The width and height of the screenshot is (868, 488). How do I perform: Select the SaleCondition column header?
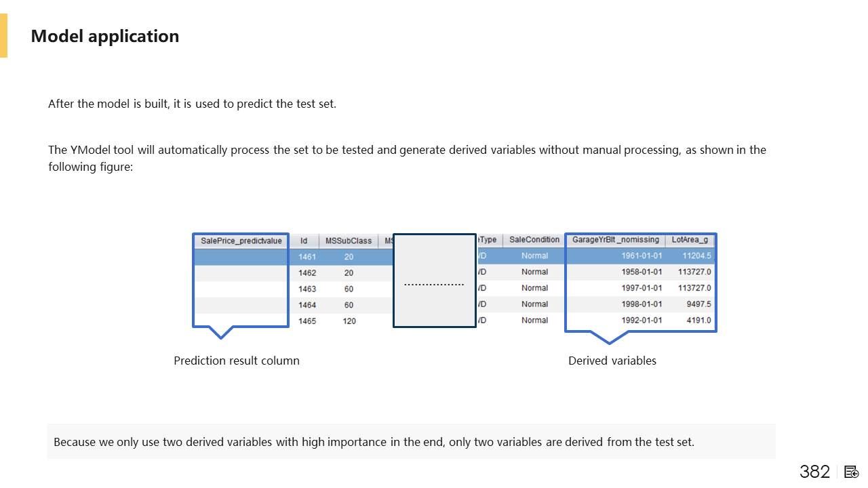pos(534,240)
